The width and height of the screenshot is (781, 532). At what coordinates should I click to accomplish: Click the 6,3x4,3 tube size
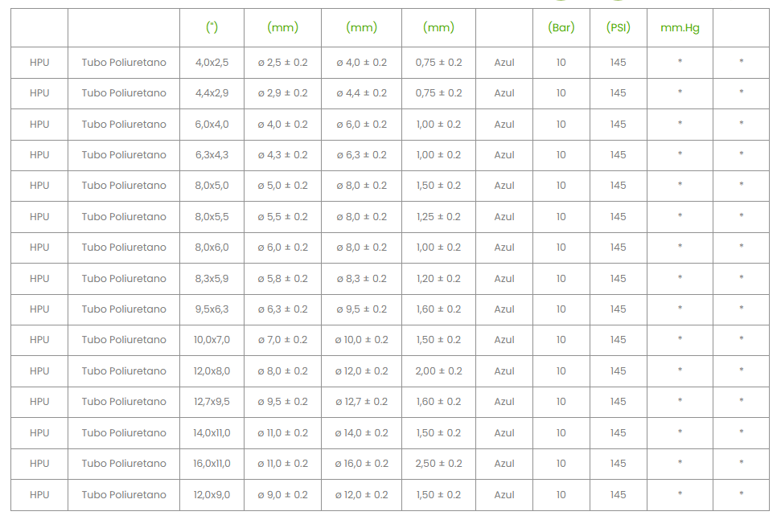tap(212, 155)
